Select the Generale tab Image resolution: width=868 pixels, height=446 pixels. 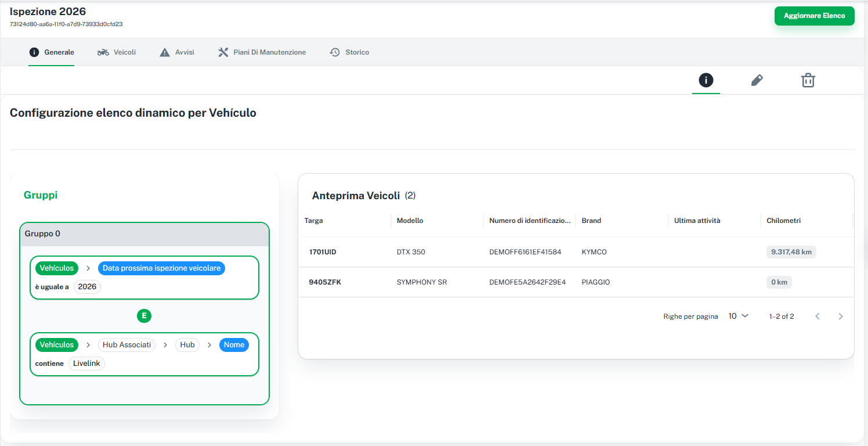click(x=52, y=52)
